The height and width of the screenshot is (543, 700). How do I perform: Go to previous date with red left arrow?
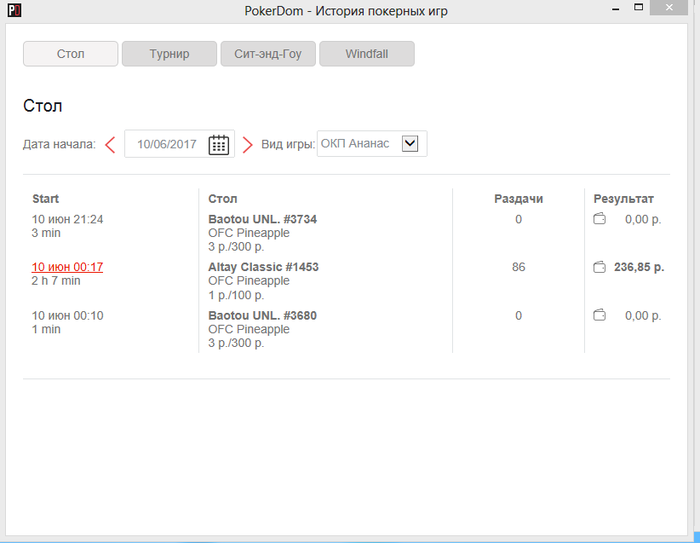[x=110, y=144]
